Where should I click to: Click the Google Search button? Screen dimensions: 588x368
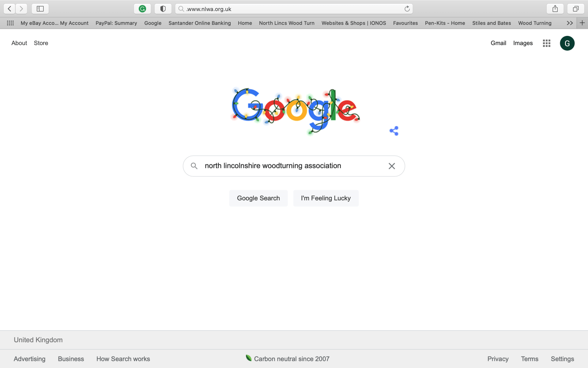(258, 198)
